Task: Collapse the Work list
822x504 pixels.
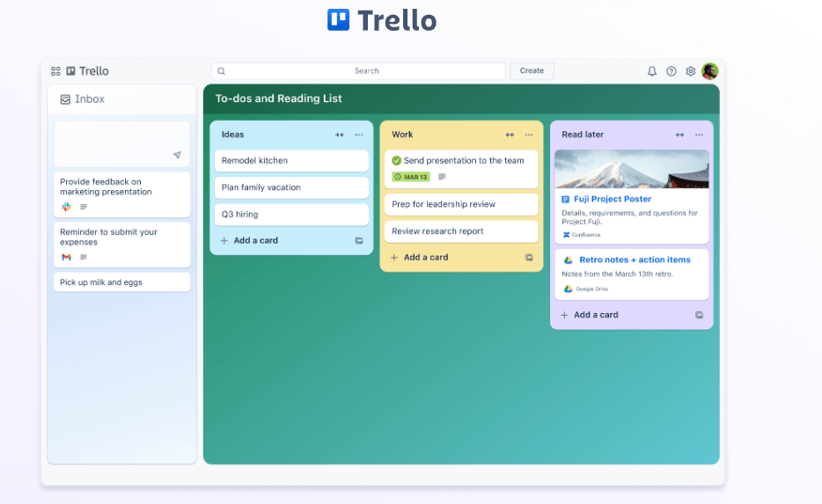Action: click(x=510, y=135)
